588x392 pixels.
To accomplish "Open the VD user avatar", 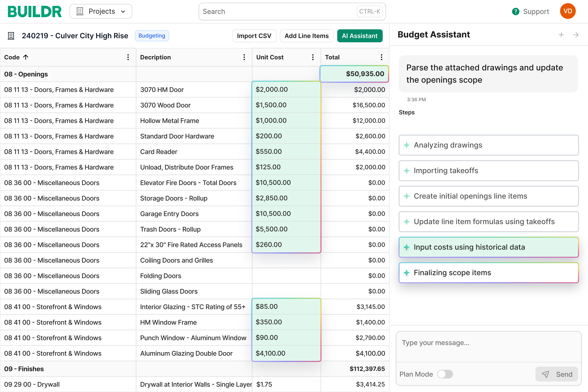I will 567,11.
